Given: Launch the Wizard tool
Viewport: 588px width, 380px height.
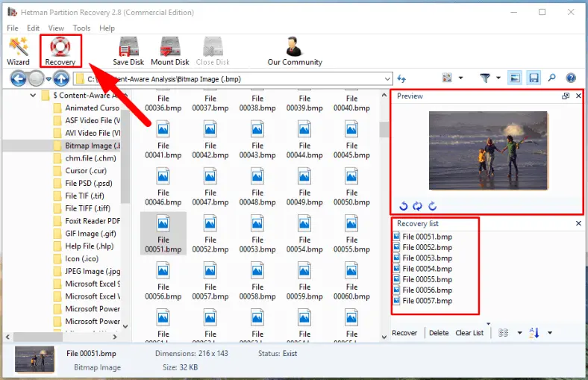Looking at the screenshot, I should coord(18,51).
